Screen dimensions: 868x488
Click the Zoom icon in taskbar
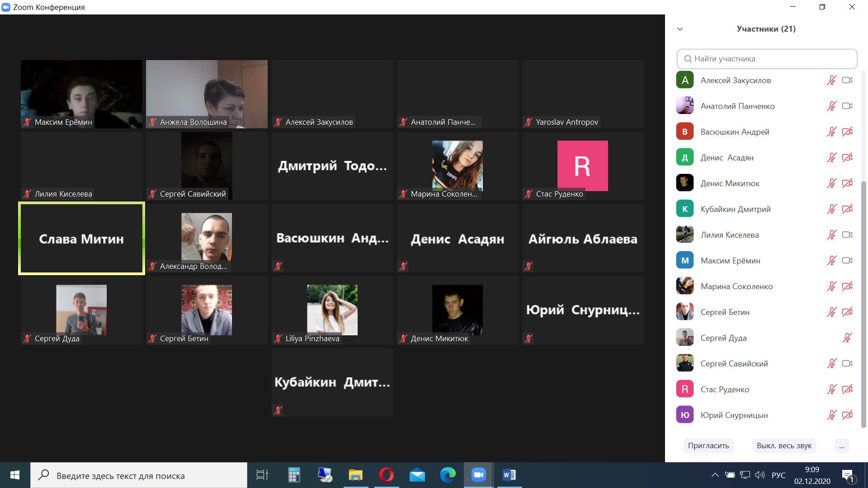pyautogui.click(x=478, y=475)
